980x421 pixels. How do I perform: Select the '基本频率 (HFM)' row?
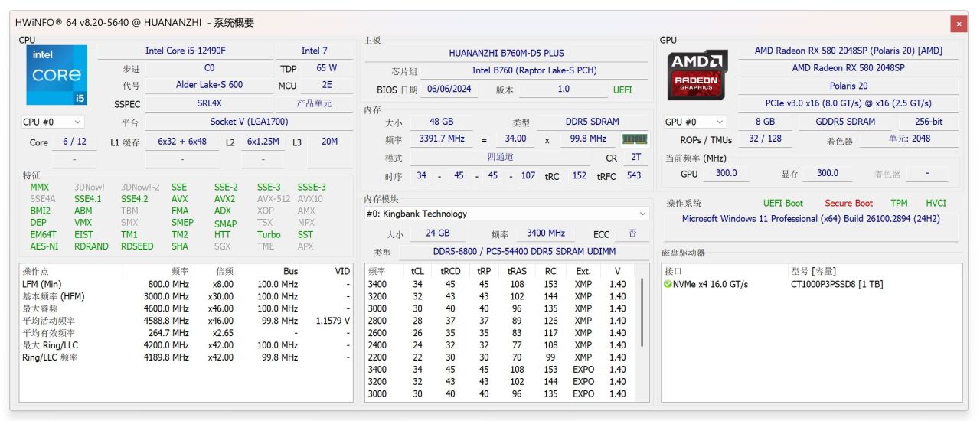[186, 296]
